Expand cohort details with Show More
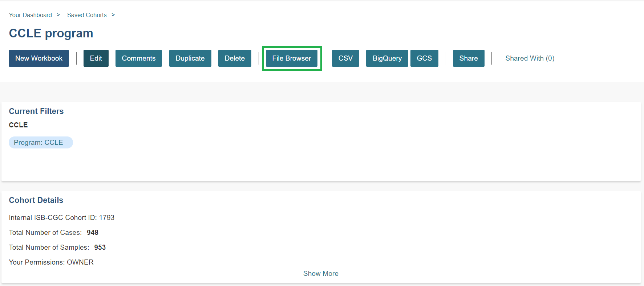The width and height of the screenshot is (644, 286). tap(321, 273)
